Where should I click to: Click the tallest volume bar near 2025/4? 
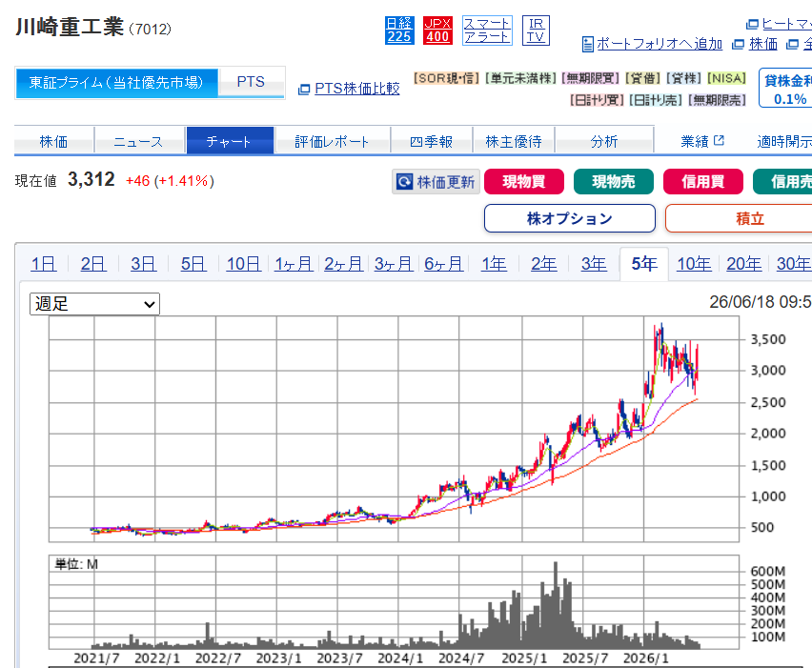(556, 604)
